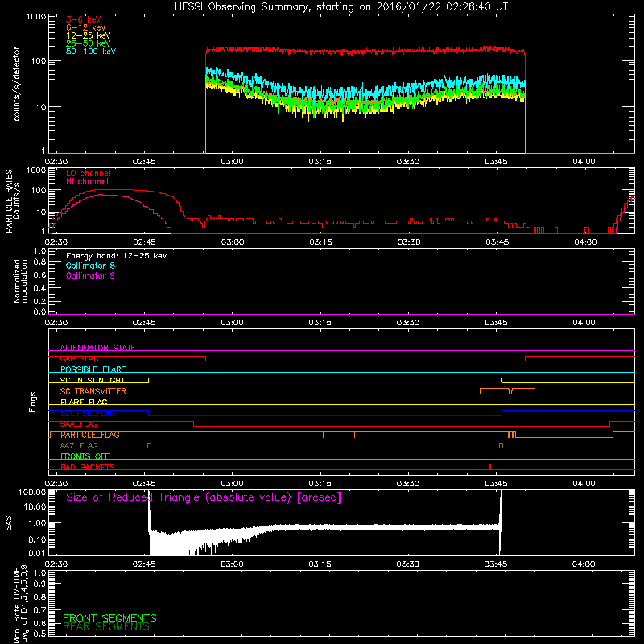Click the 04:00 tick label under the particle rates panel
644x644 pixels.
coord(585,242)
